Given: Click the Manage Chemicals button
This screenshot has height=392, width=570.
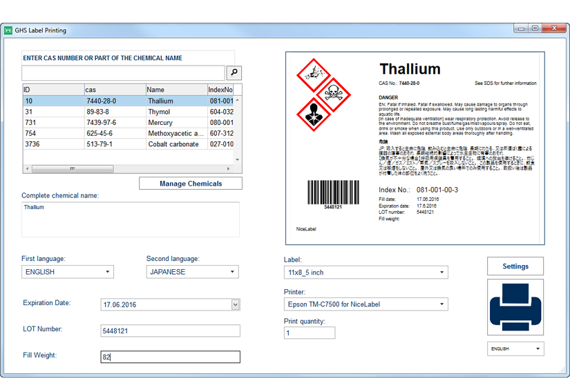Looking at the screenshot, I should pyautogui.click(x=191, y=184).
